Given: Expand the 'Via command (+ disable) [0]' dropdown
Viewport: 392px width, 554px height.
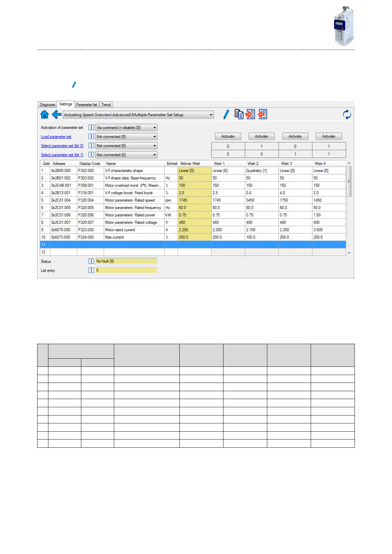Looking at the screenshot, I should 154,128.
